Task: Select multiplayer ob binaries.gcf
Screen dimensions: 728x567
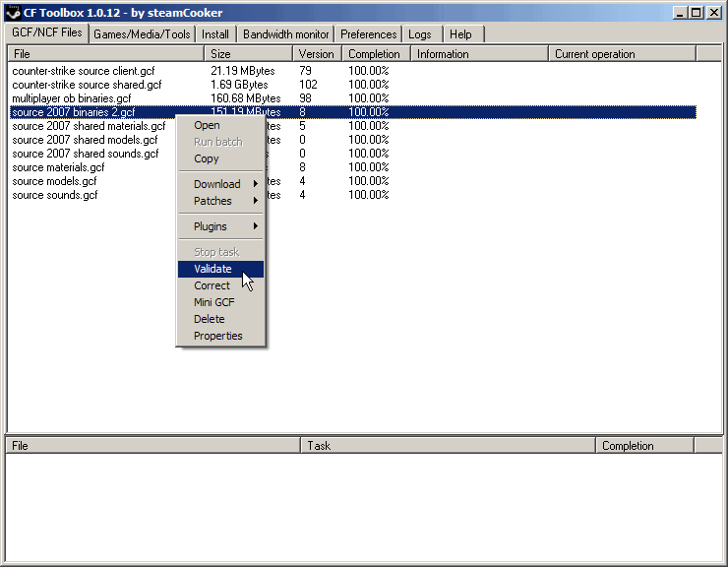Action: 72,98
